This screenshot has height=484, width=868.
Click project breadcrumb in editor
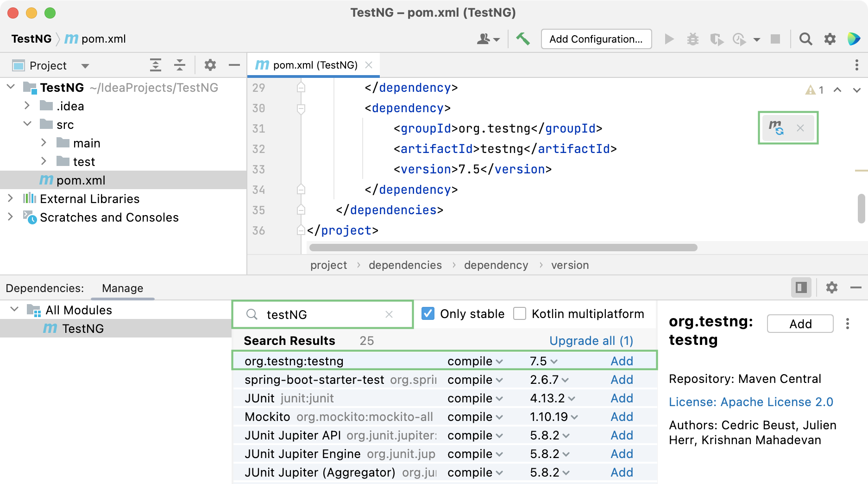[x=328, y=265]
